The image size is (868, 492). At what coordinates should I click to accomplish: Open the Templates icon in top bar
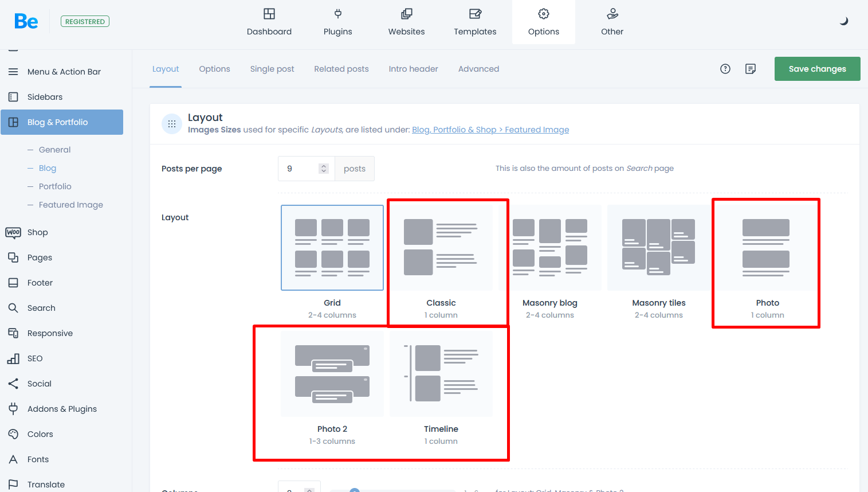coord(476,14)
